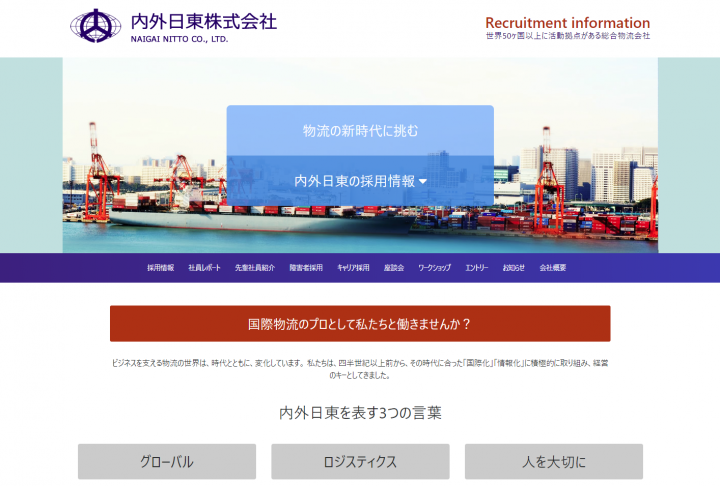Select the 人を大切に button

(554, 461)
